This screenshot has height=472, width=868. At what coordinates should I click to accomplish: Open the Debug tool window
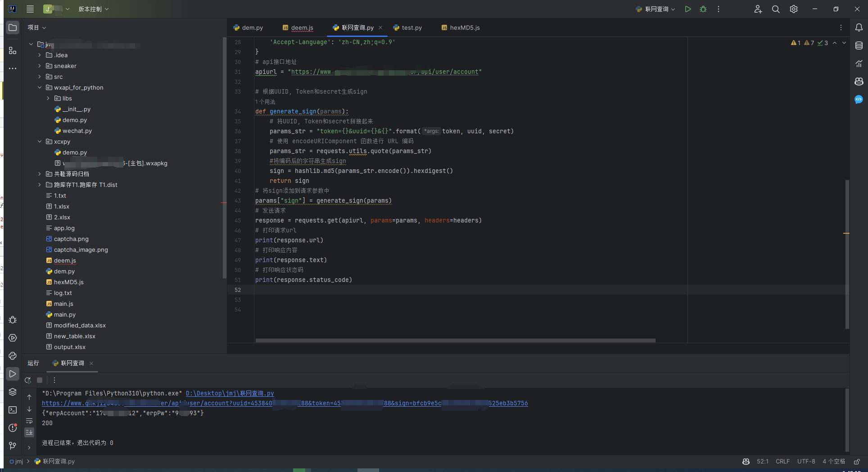click(13, 320)
